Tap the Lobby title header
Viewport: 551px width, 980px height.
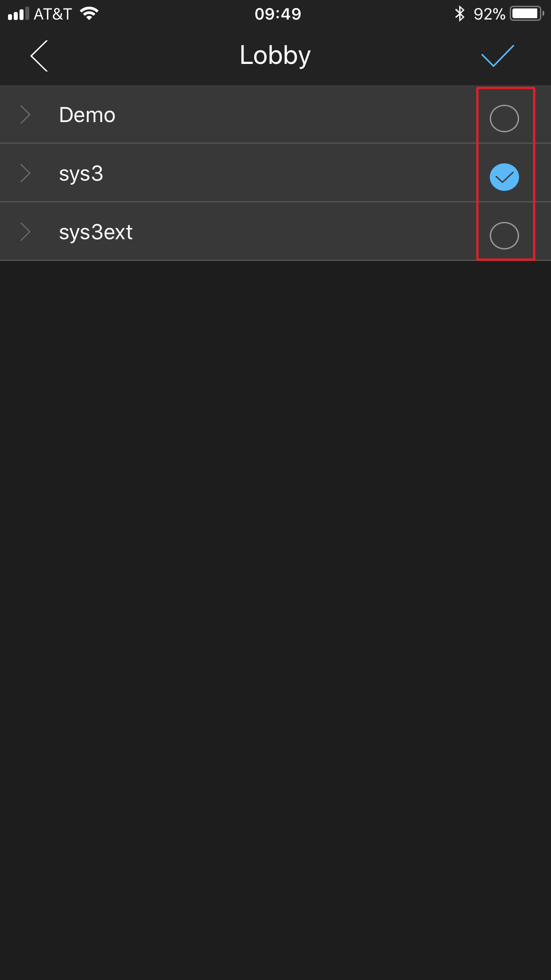pos(275,56)
